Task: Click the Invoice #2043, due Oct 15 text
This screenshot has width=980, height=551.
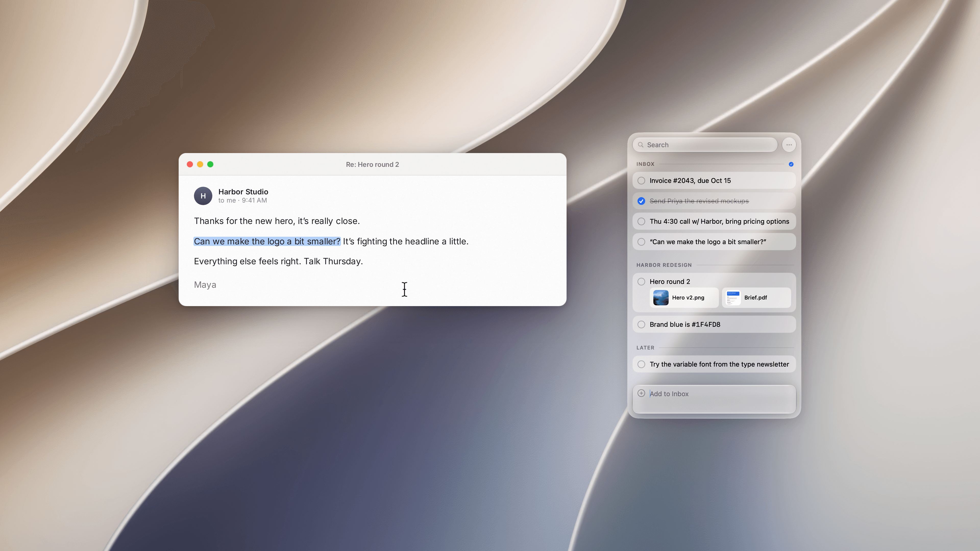Action: (x=690, y=181)
